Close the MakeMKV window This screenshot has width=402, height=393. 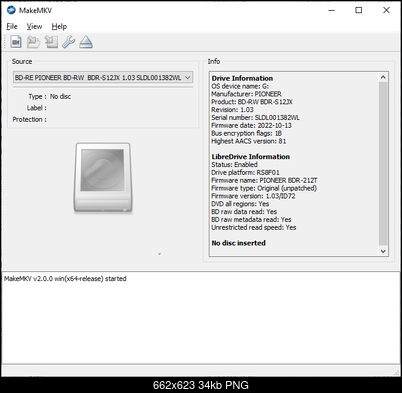[x=386, y=10]
